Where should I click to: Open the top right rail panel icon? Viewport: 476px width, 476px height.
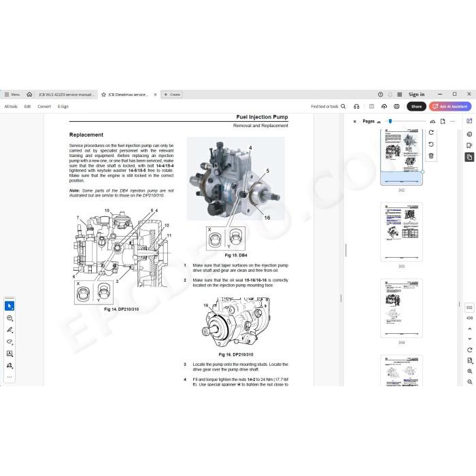(469, 121)
